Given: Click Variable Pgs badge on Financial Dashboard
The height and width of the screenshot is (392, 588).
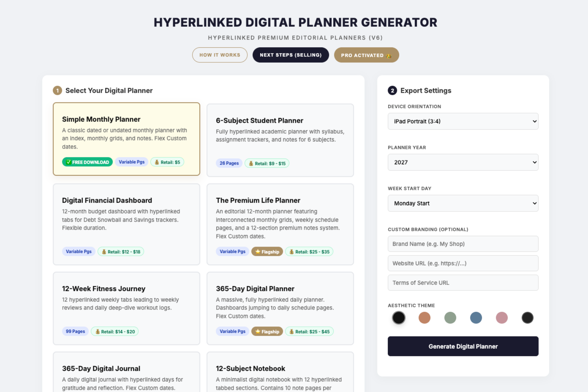Looking at the screenshot, I should [79, 251].
